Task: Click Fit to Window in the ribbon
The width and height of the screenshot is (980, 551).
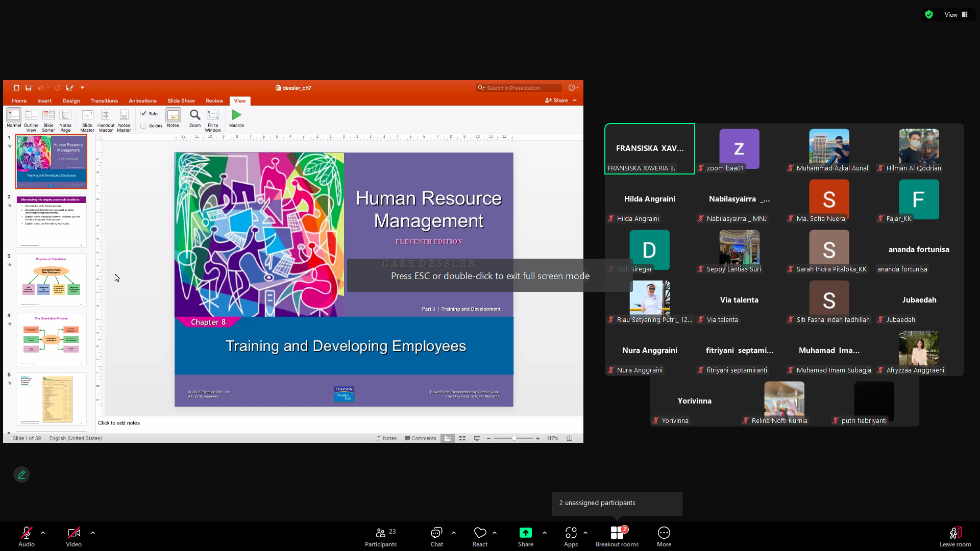Action: click(x=213, y=120)
